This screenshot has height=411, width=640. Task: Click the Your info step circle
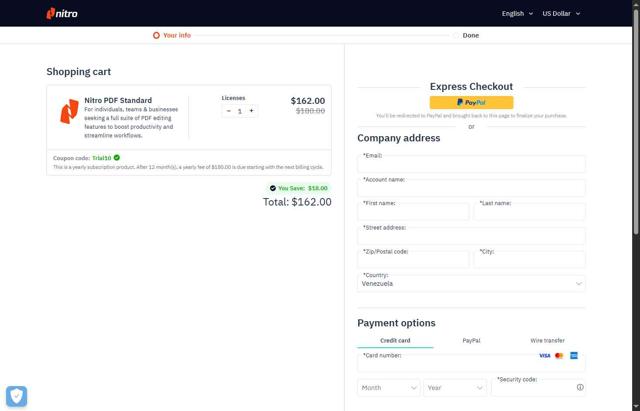point(156,36)
